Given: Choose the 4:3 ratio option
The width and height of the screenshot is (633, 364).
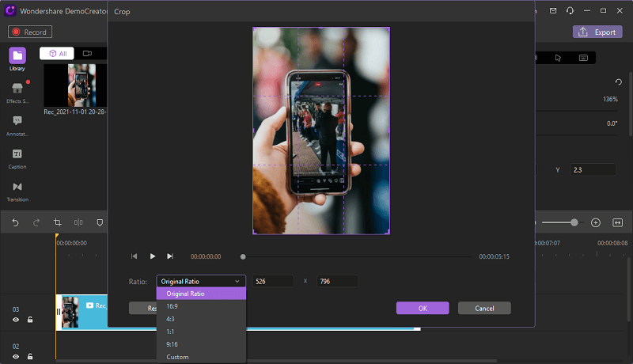Looking at the screenshot, I should [x=201, y=319].
